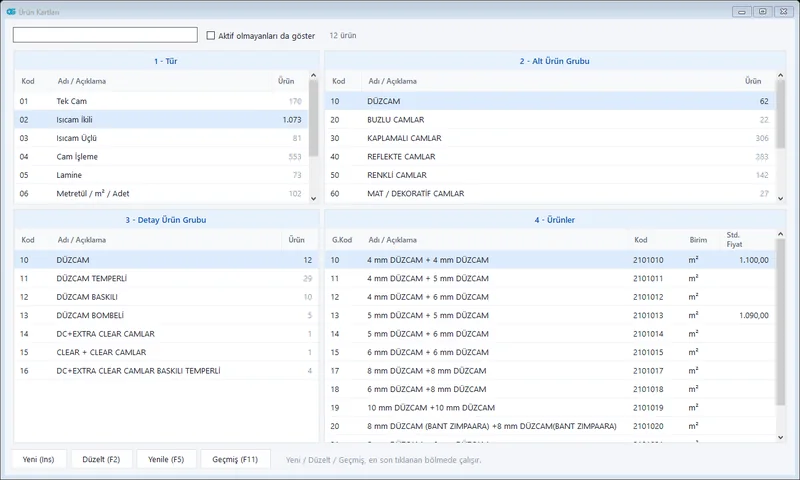This screenshot has height=480, width=800.
Task: Click the Düzelt (F2) button
Action: 101,459
